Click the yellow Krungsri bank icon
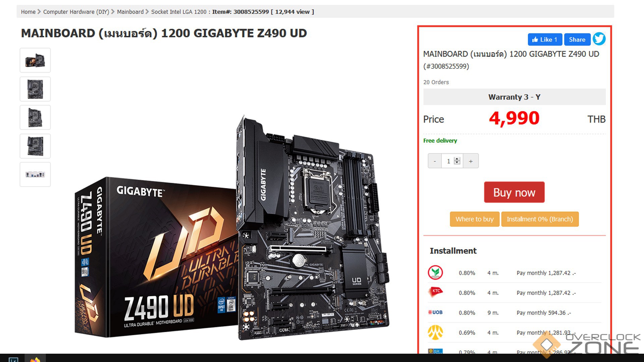 point(435,333)
